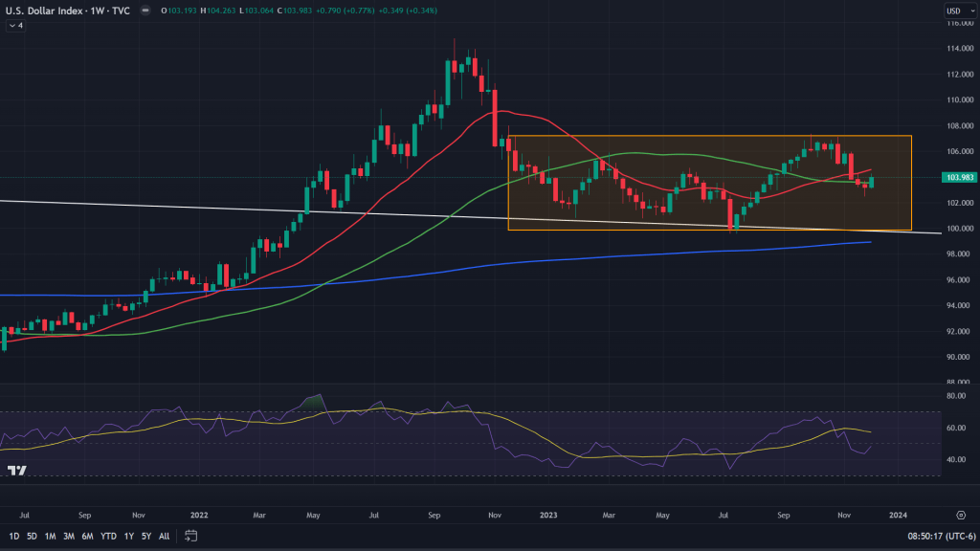Select the 5D time range
980x551 pixels.
click(x=32, y=536)
